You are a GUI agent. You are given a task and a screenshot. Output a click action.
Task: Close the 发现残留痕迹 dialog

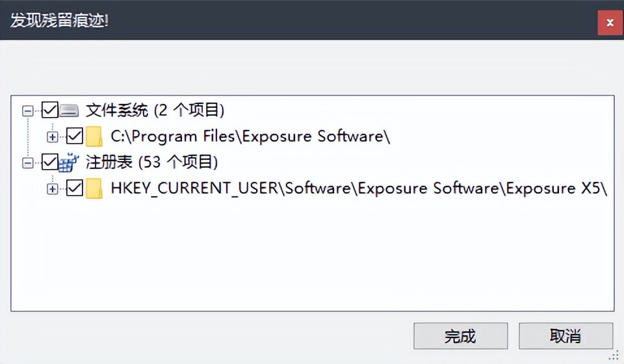[610, 23]
